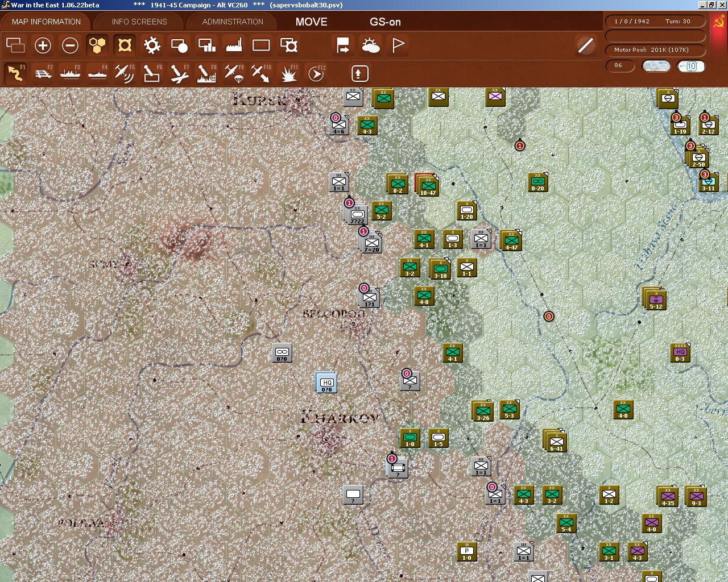
Task: Select F7 bomb airfield mode
Action: 179,73
